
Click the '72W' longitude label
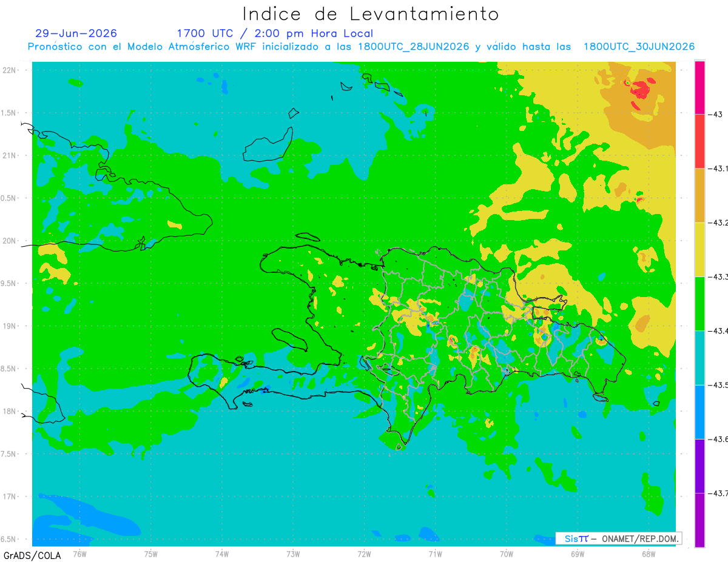tap(364, 553)
